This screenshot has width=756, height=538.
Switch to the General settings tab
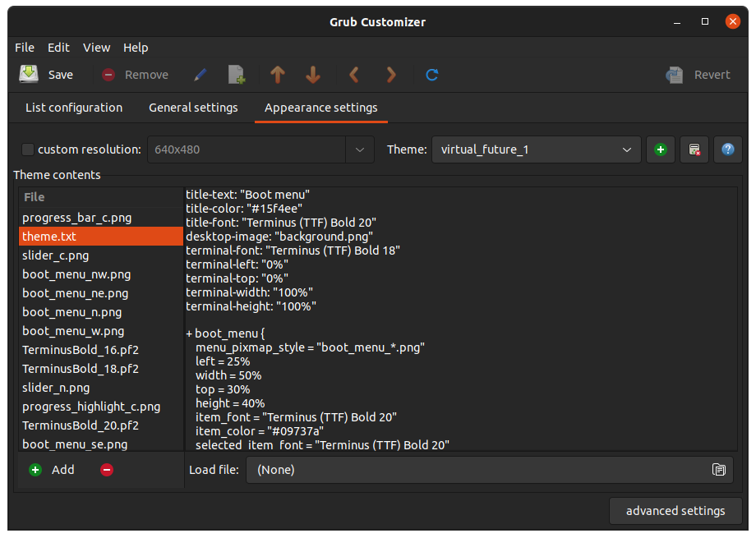pos(193,108)
